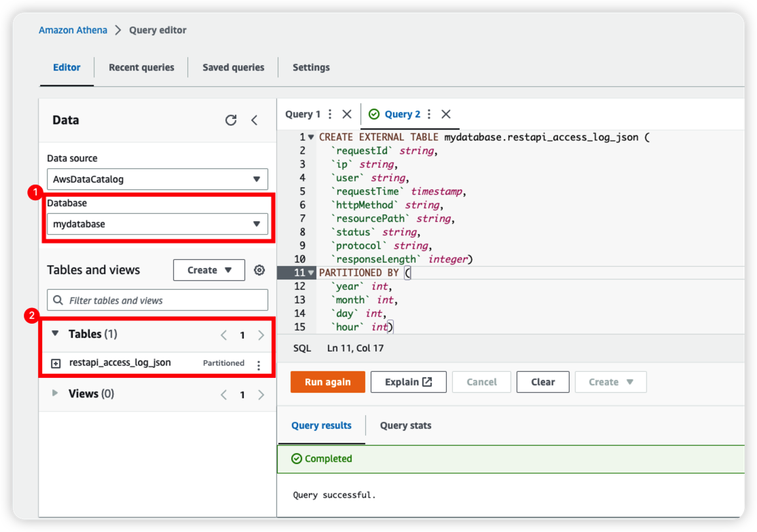
Task: Switch to the Query stats tab
Action: tap(405, 425)
